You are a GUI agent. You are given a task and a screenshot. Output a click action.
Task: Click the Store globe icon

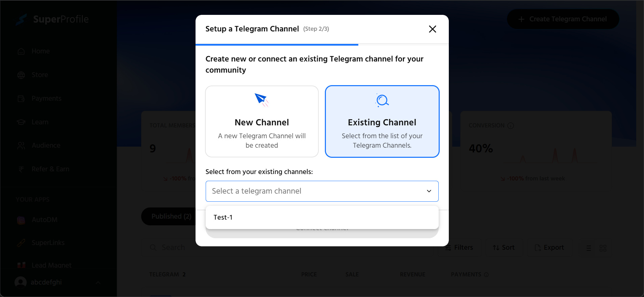tap(21, 75)
